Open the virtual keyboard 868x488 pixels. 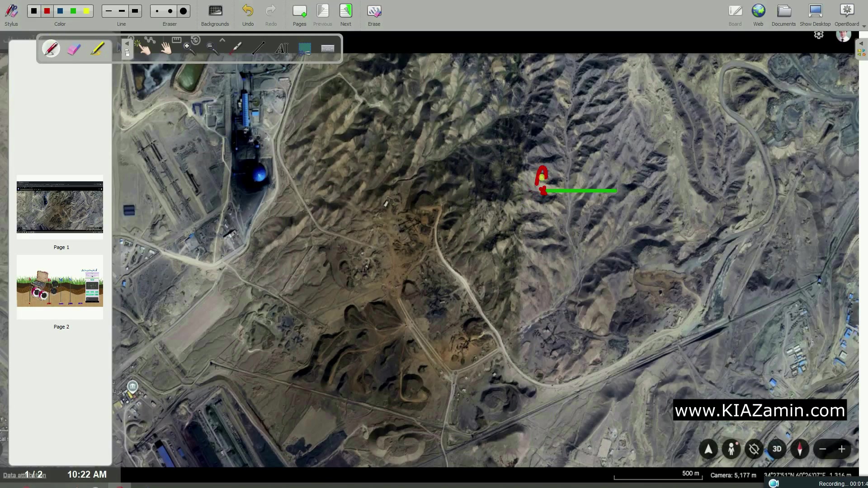[x=328, y=48]
